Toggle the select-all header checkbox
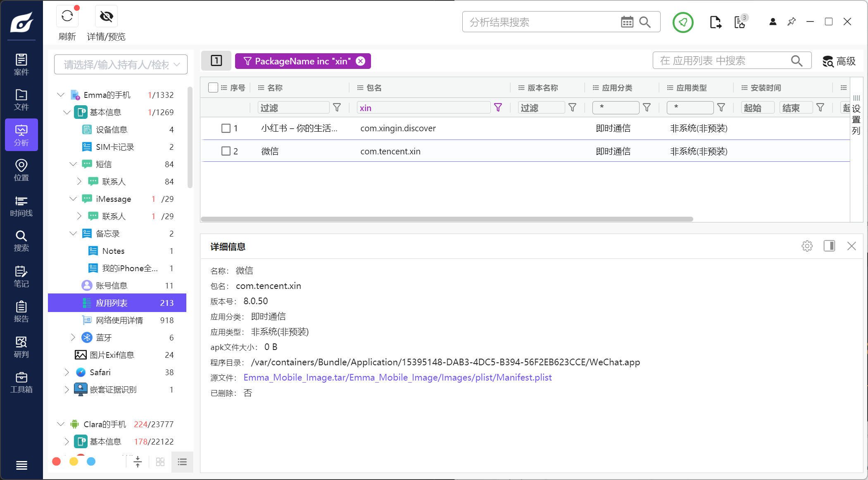868x480 pixels. pos(213,87)
